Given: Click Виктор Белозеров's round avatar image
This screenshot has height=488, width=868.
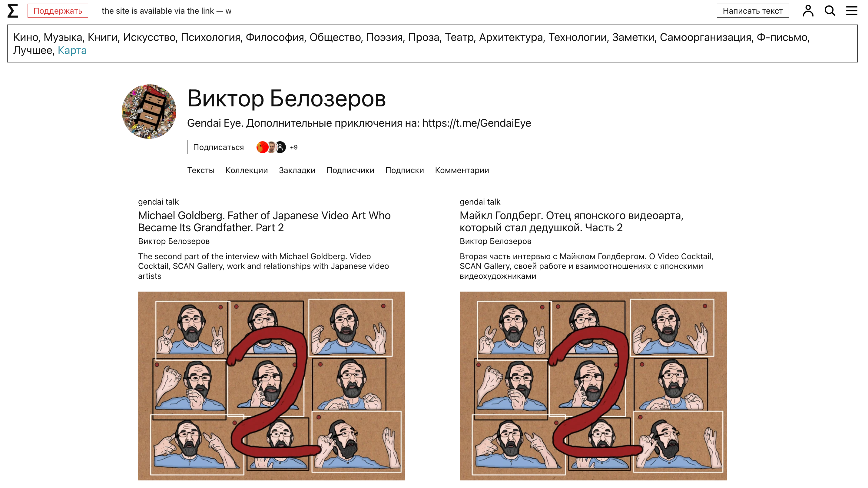Looking at the screenshot, I should click(x=149, y=111).
